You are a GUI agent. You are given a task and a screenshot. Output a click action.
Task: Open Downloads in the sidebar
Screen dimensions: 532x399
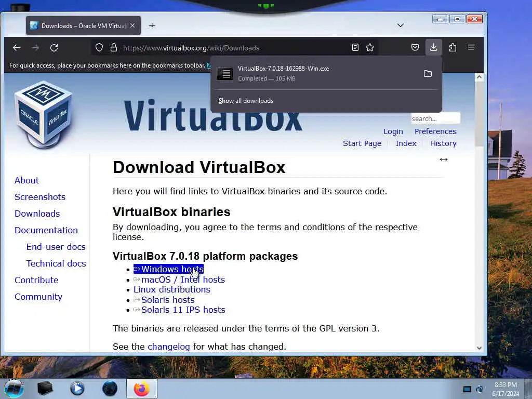(x=37, y=214)
